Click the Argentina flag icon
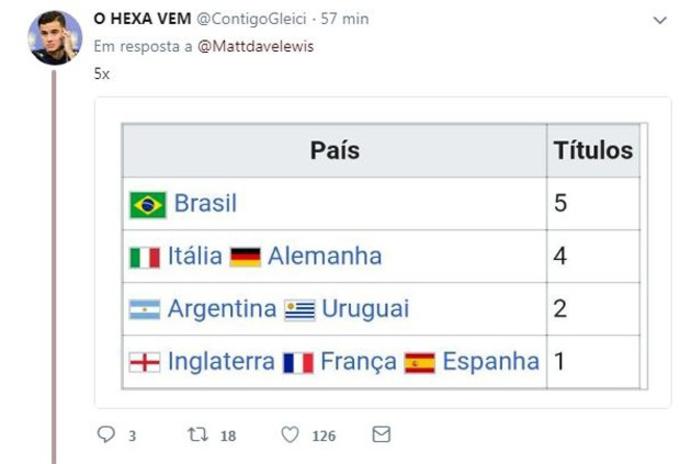The width and height of the screenshot is (680, 464). 145,310
